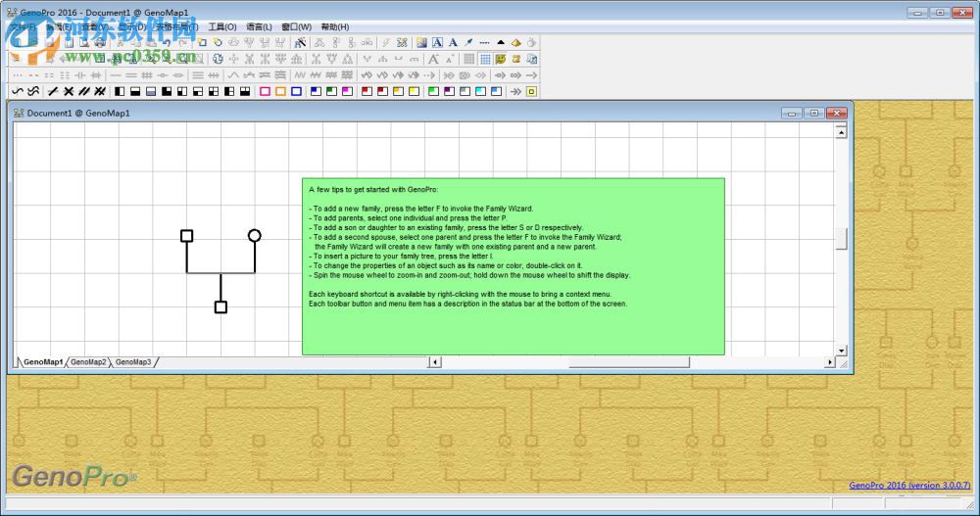Click the horizontal scrollbar thumb
This screenshot has width=980, height=516.
pos(629,361)
